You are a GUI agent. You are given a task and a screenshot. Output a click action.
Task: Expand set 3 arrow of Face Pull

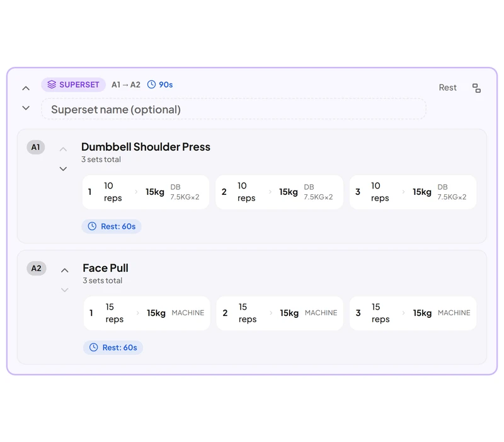[403, 313]
